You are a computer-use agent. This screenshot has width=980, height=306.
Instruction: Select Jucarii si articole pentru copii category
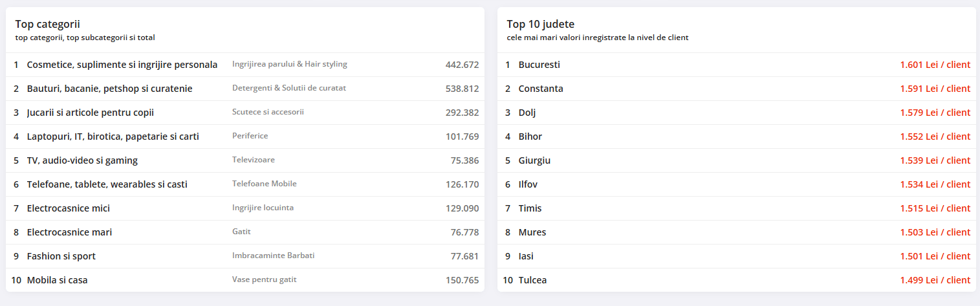[90, 113]
